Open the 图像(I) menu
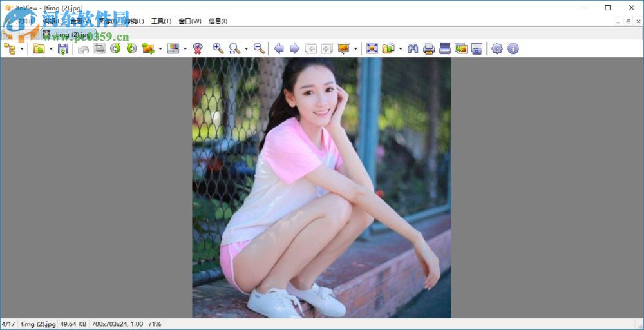Screen dimensions: 644x330 point(107,21)
